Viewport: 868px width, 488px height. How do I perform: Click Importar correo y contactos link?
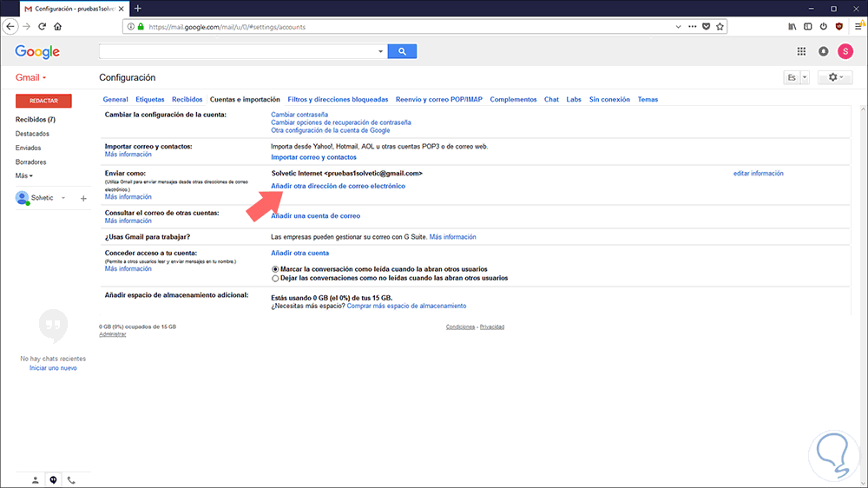[x=314, y=157]
